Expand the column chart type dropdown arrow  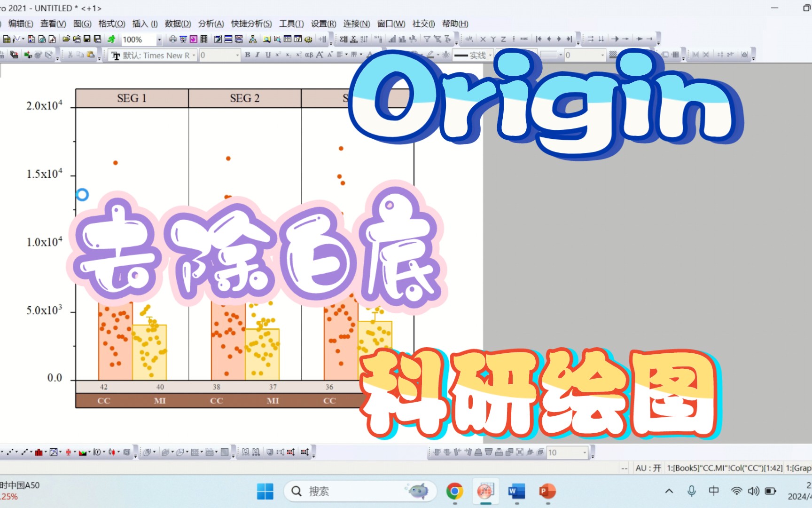click(x=46, y=452)
